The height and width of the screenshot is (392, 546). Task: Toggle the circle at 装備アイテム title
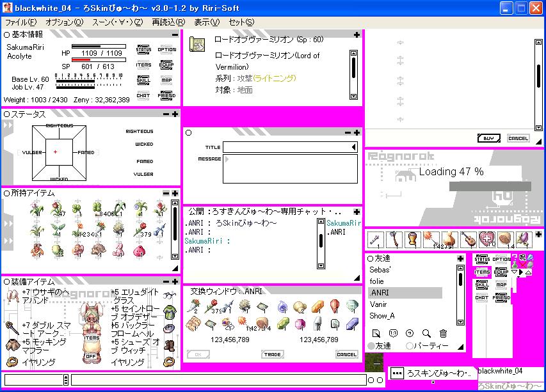tap(6, 281)
